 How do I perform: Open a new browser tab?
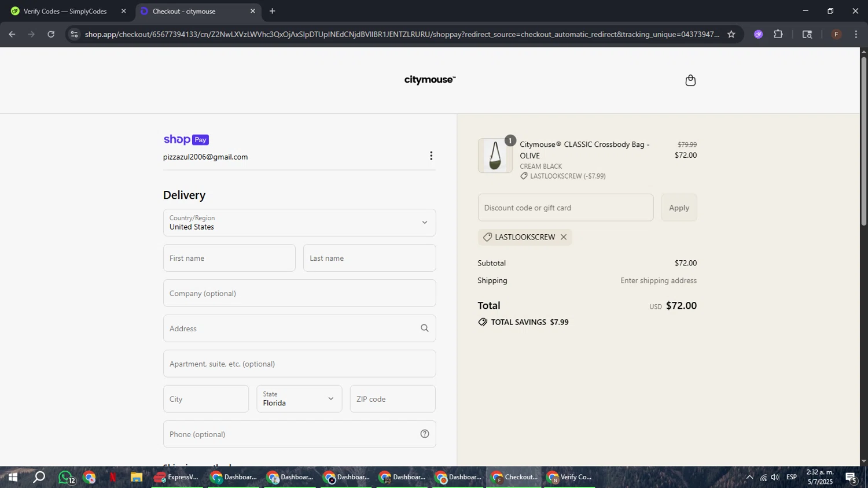272,11
